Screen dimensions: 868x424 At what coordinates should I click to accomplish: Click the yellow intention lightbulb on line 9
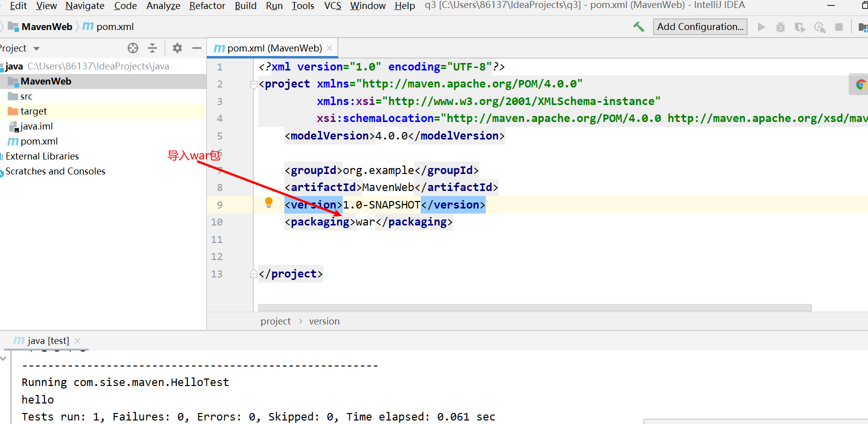[x=269, y=202]
